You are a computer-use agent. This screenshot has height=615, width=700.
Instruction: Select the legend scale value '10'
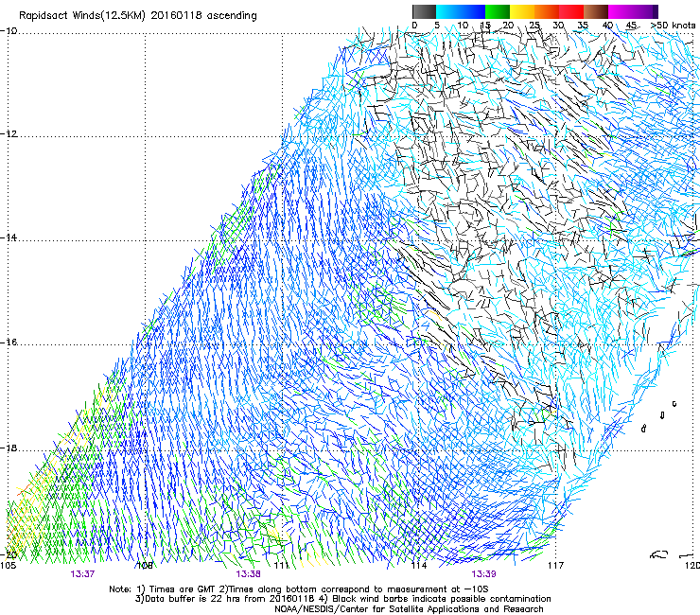pos(463,26)
